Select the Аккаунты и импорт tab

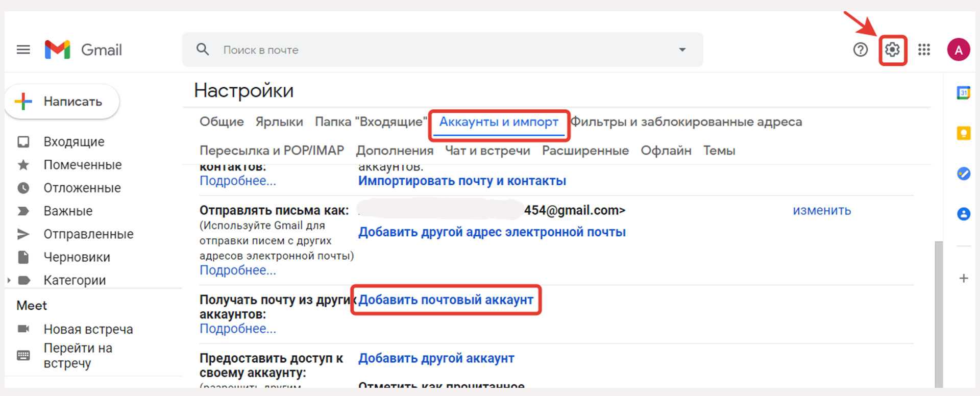coord(499,122)
